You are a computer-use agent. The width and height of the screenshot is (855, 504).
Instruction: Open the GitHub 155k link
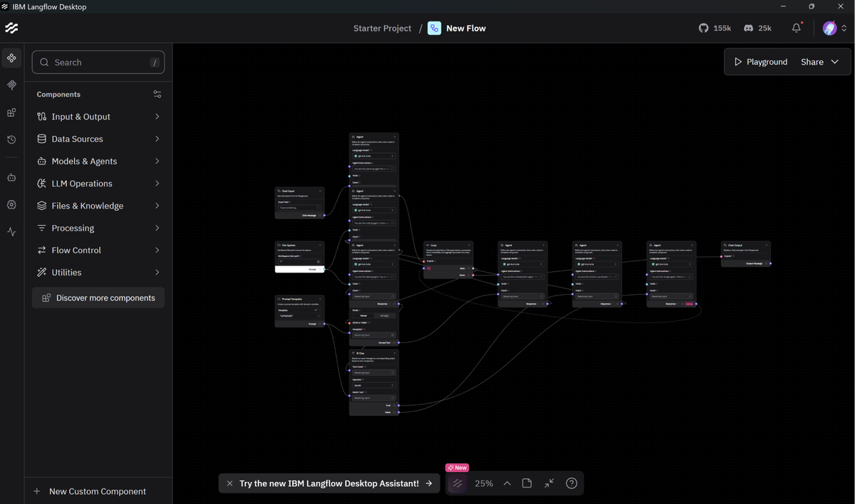point(715,28)
